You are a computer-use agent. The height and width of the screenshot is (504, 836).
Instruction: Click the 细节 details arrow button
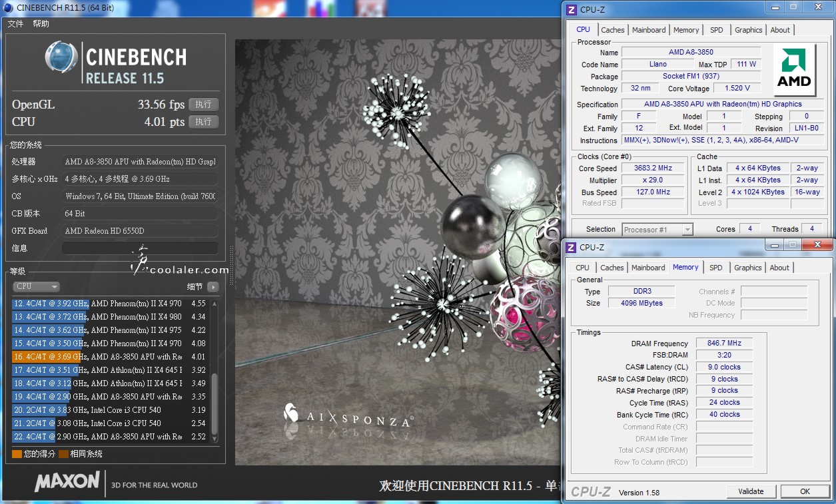(x=212, y=286)
